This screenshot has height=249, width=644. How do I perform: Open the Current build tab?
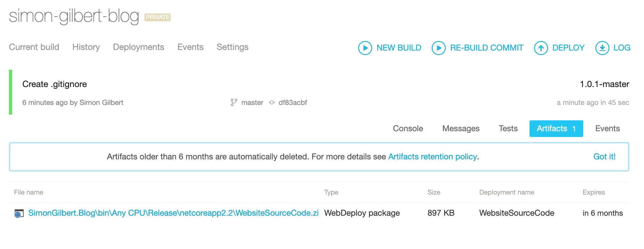point(34,47)
